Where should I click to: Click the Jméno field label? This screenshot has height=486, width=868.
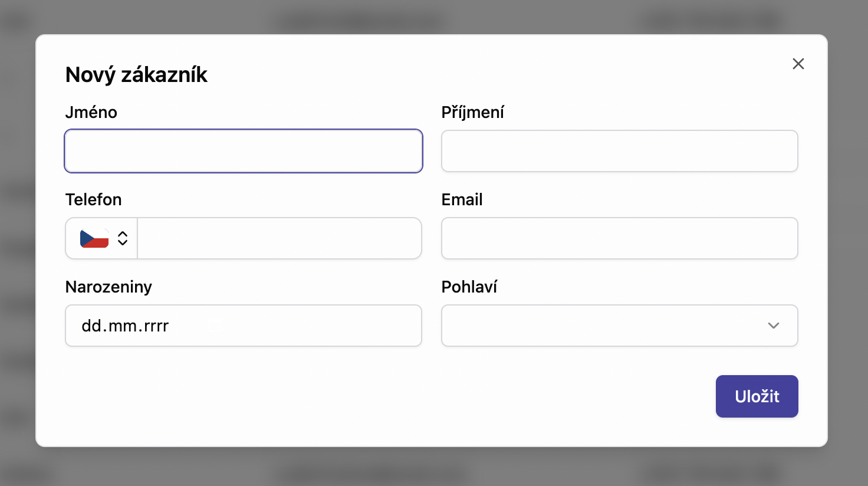coord(91,112)
